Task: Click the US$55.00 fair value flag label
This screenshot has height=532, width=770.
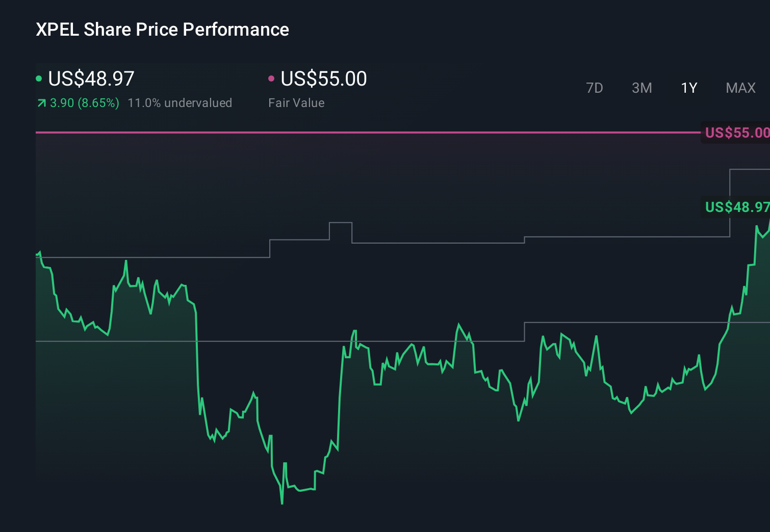Action: 736,133
